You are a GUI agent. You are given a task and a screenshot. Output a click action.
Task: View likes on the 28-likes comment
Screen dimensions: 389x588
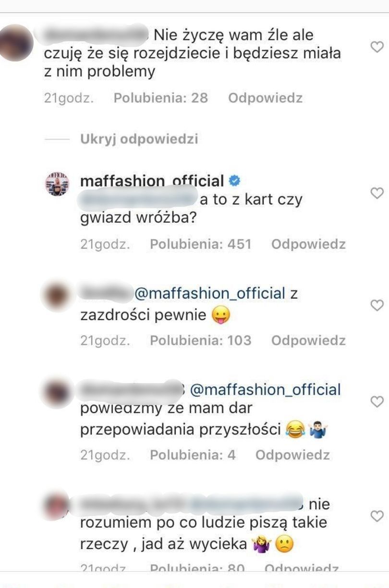click(x=160, y=98)
